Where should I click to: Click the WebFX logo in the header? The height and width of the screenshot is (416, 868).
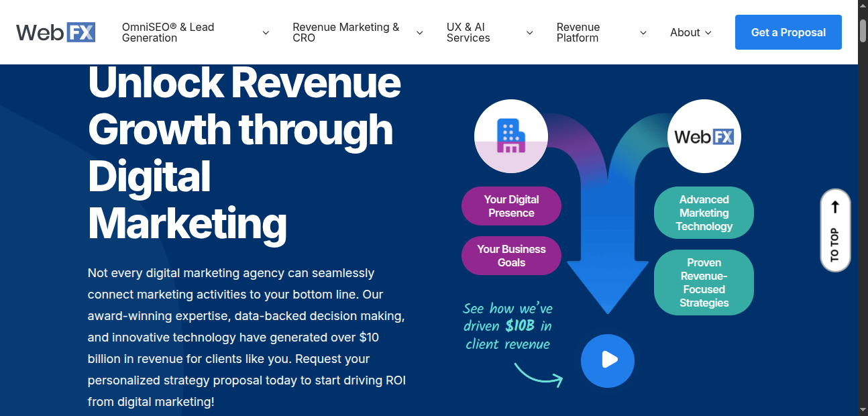(56, 32)
